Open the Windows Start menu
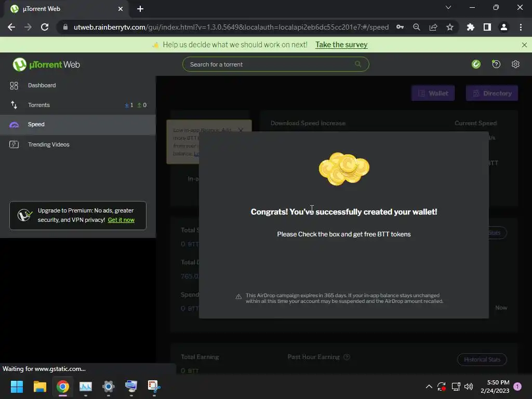Viewport: 532px width, 399px height. 17,387
